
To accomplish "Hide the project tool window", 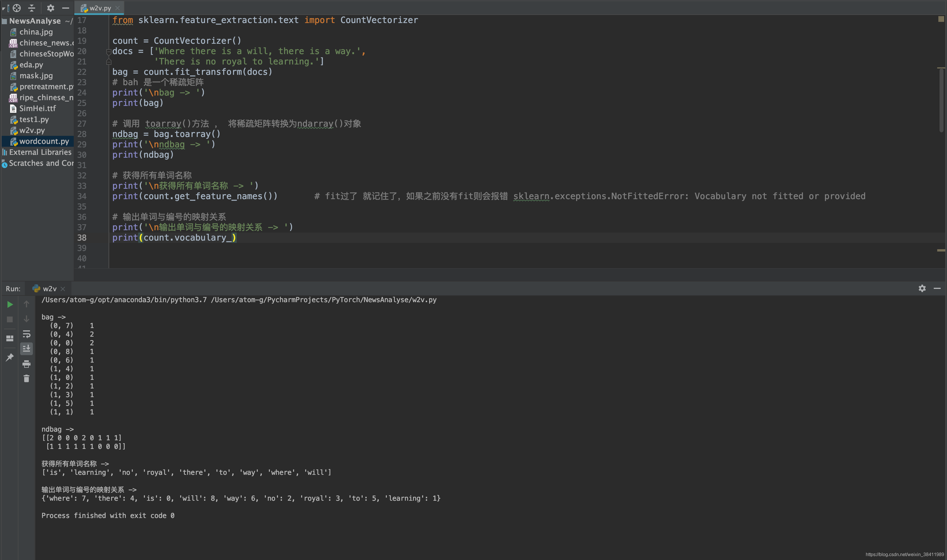I will pyautogui.click(x=66, y=8).
